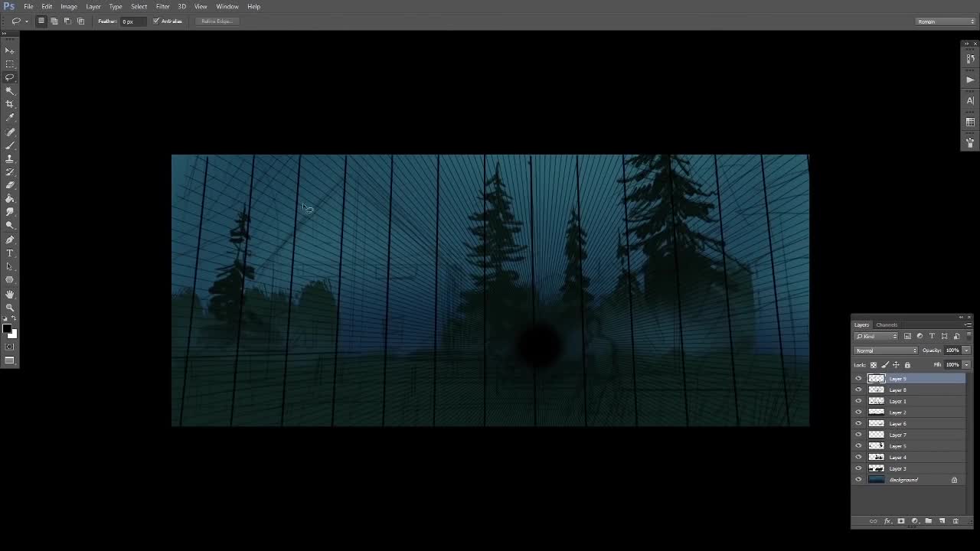The height and width of the screenshot is (551, 980).
Task: Open the Filter menu
Action: pos(163,6)
